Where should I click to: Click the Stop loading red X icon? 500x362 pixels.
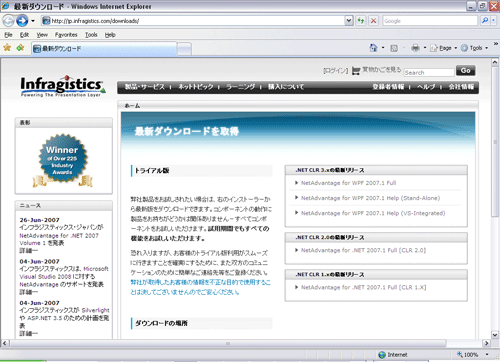374,21
